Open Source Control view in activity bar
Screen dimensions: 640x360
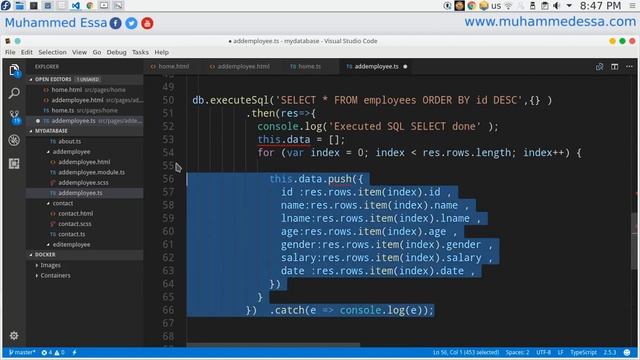[x=14, y=117]
